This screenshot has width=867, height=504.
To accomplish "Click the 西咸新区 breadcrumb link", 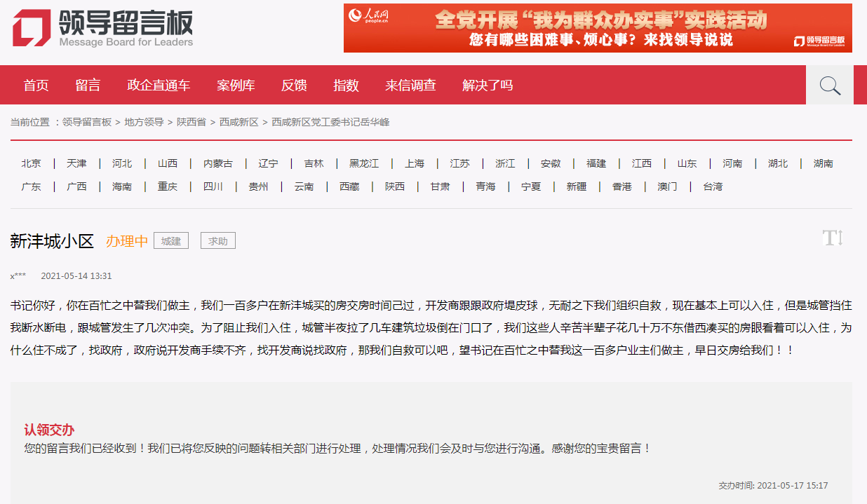I will [x=238, y=122].
